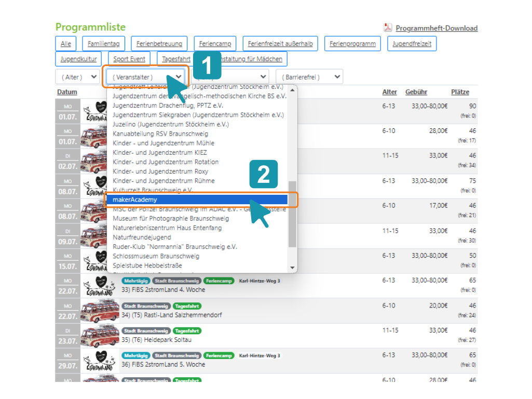The width and height of the screenshot is (532, 399).
Task: Select Spielstube Hebbelstraße option
Action: 147,265
